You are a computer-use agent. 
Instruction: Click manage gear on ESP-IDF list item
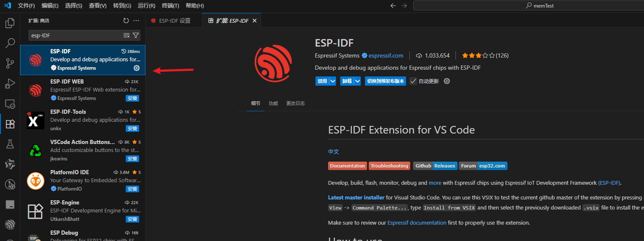coord(136,68)
